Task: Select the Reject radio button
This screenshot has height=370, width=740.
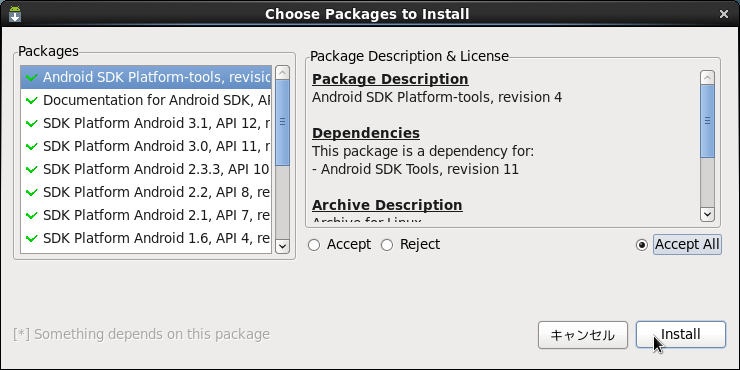Action: (x=387, y=245)
